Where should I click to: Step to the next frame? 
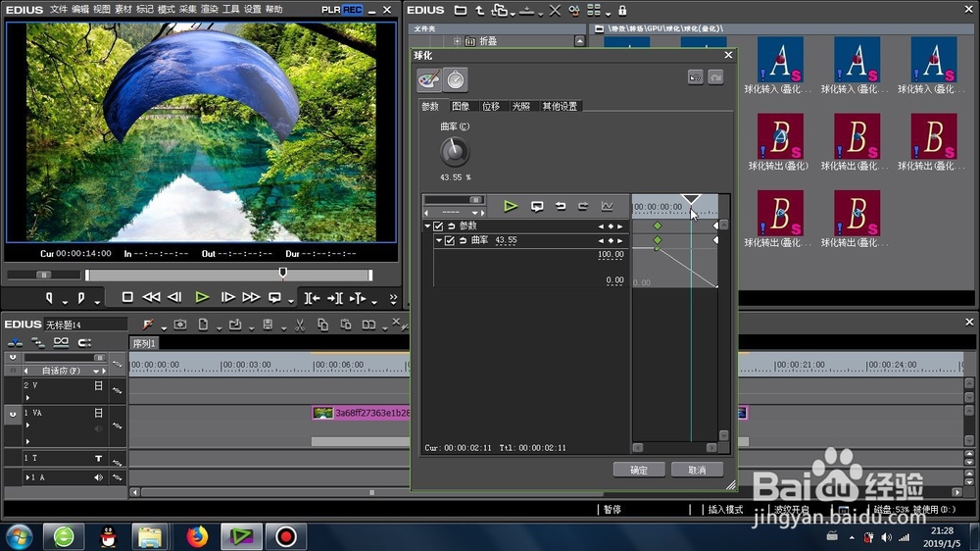click(x=227, y=298)
